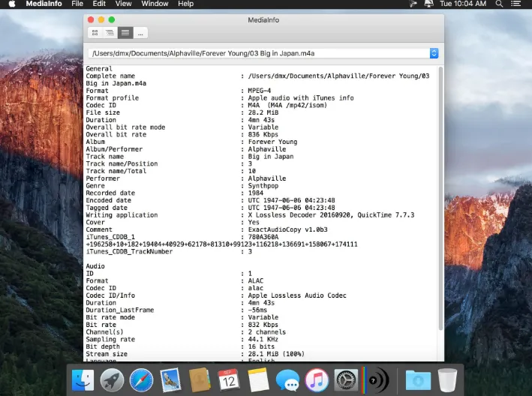Open Messages from the Dock

click(x=287, y=380)
